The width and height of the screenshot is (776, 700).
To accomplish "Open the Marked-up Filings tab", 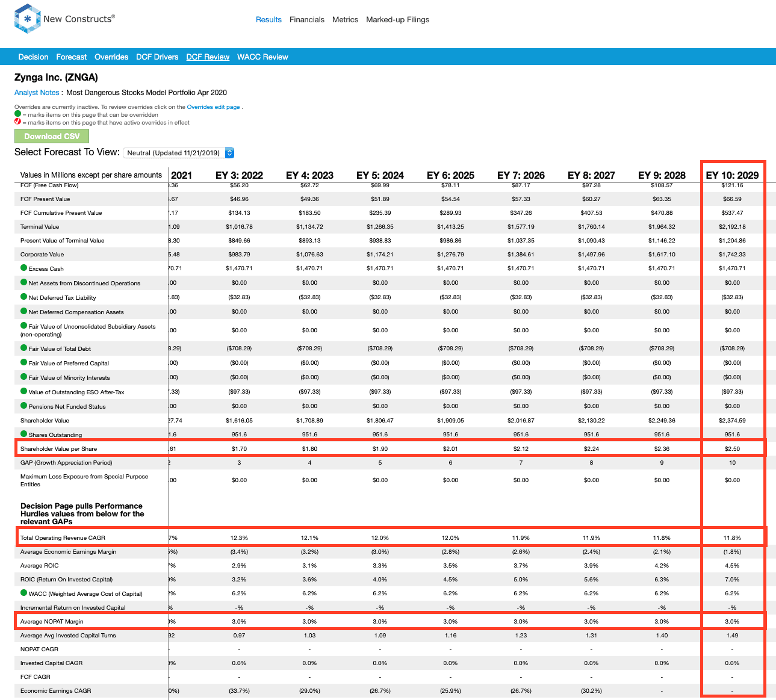I will coord(398,20).
